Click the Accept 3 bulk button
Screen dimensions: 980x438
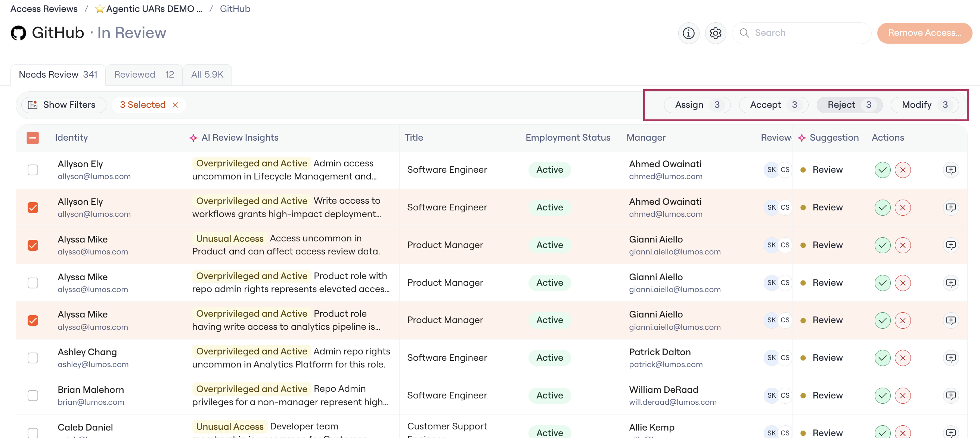pos(773,105)
